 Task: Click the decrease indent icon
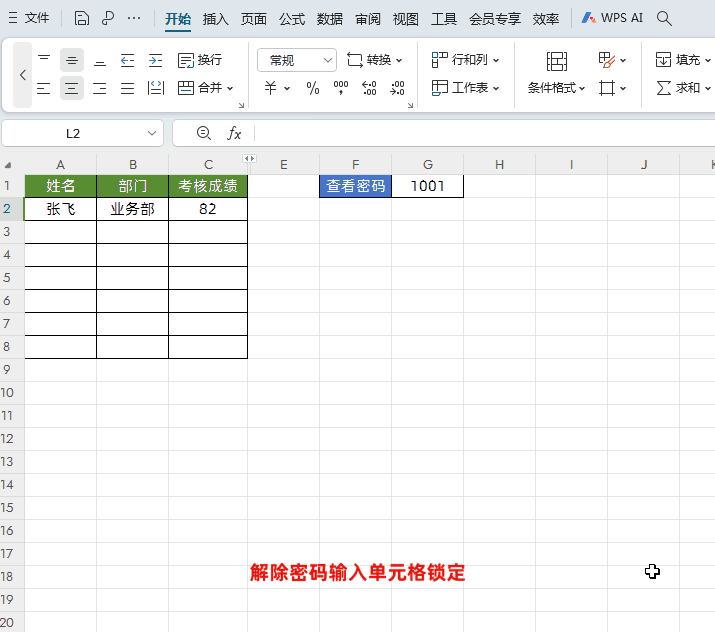point(127,60)
